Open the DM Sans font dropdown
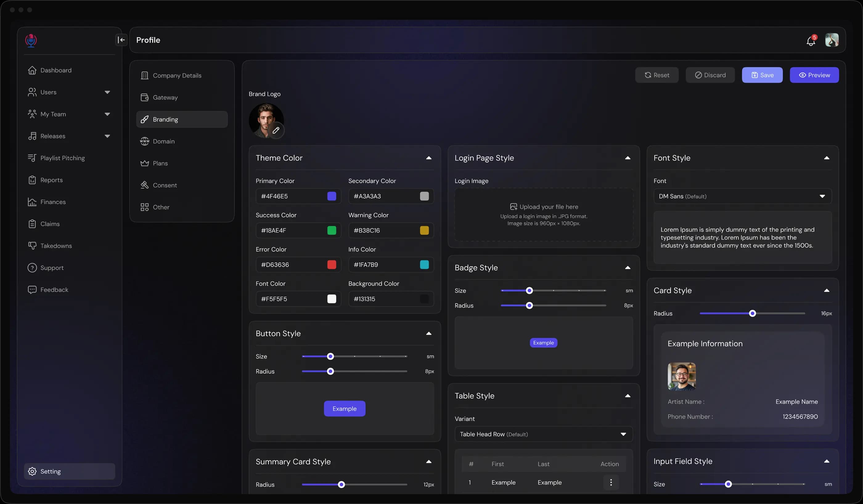Screen dimensions: 863x504 coord(742,196)
